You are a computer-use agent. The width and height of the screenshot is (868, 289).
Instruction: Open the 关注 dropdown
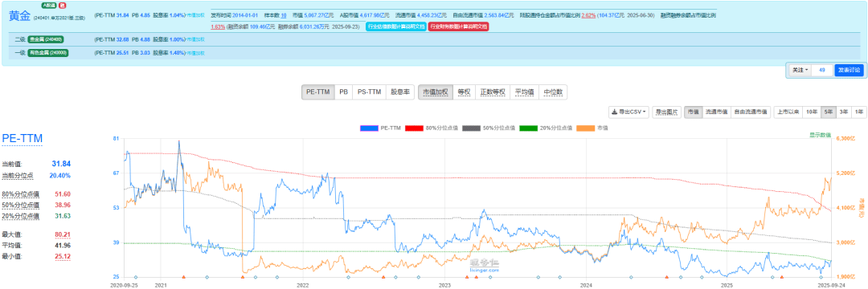click(x=800, y=70)
